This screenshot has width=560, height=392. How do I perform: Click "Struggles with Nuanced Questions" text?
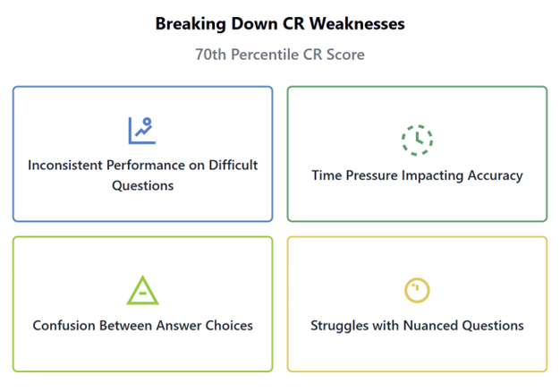tap(417, 325)
